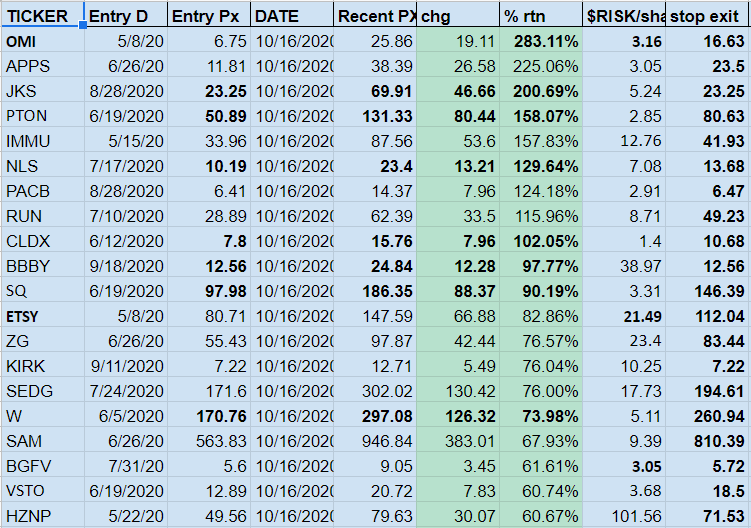
Task: Select BGFV return 61.61%
Action: 541,466
